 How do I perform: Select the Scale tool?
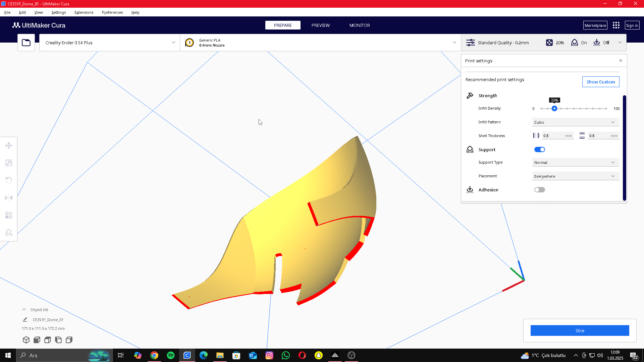point(9,163)
